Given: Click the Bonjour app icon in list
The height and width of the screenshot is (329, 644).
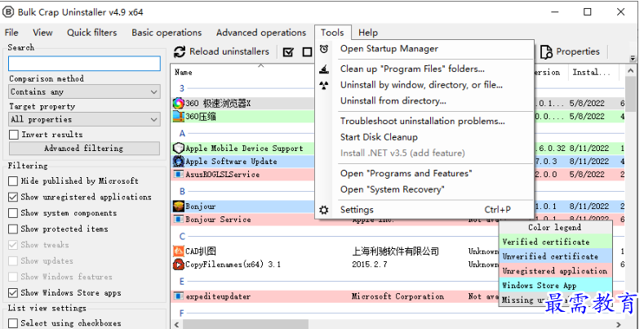Looking at the screenshot, I should (x=179, y=207).
